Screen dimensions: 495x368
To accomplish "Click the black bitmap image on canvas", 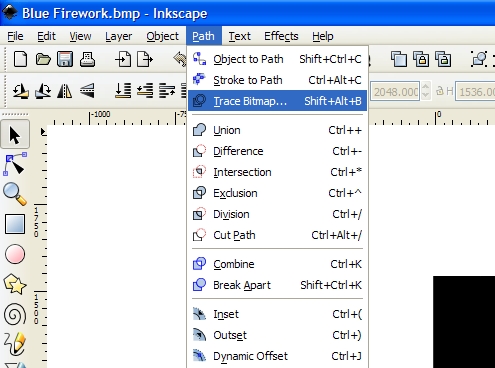I will tap(464, 322).
